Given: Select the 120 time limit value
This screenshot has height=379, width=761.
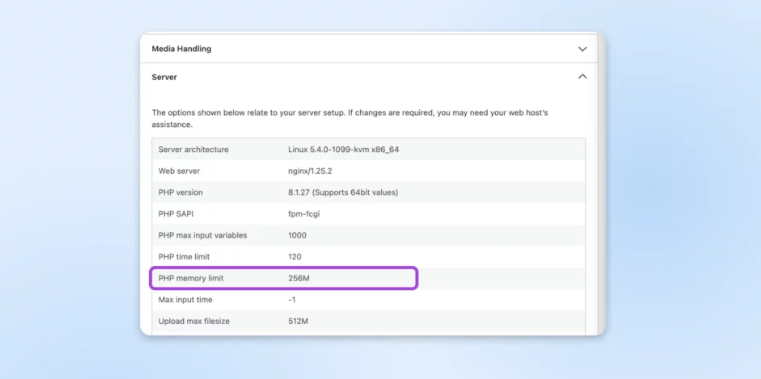Looking at the screenshot, I should 295,257.
